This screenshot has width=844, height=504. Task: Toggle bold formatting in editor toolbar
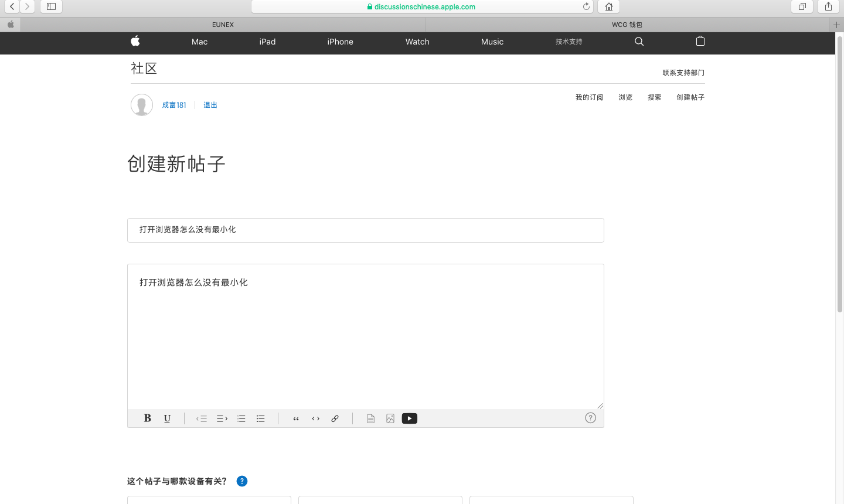(148, 418)
